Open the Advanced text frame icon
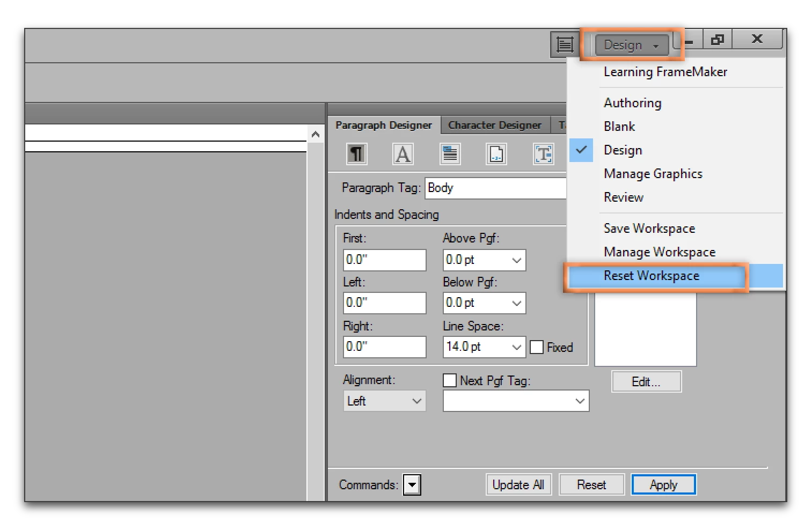The image size is (812, 530). 543,154
